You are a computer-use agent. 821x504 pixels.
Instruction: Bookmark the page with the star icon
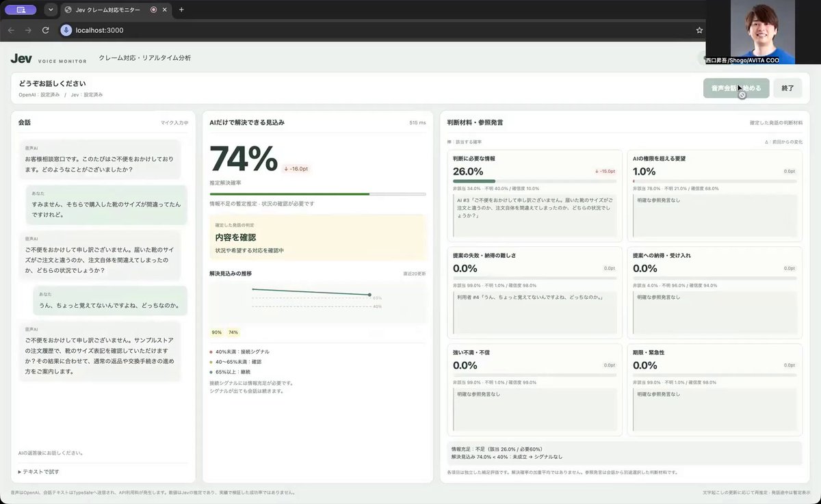click(x=699, y=30)
